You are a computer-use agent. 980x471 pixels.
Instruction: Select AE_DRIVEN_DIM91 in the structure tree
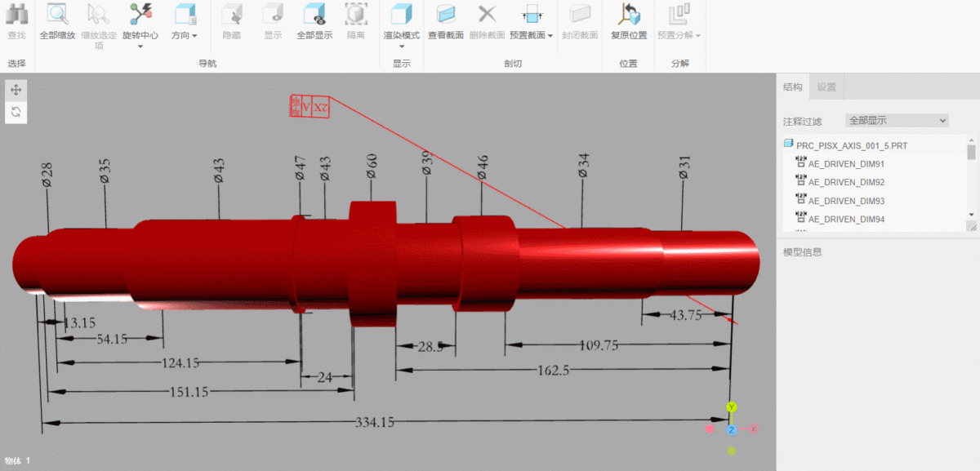[847, 164]
